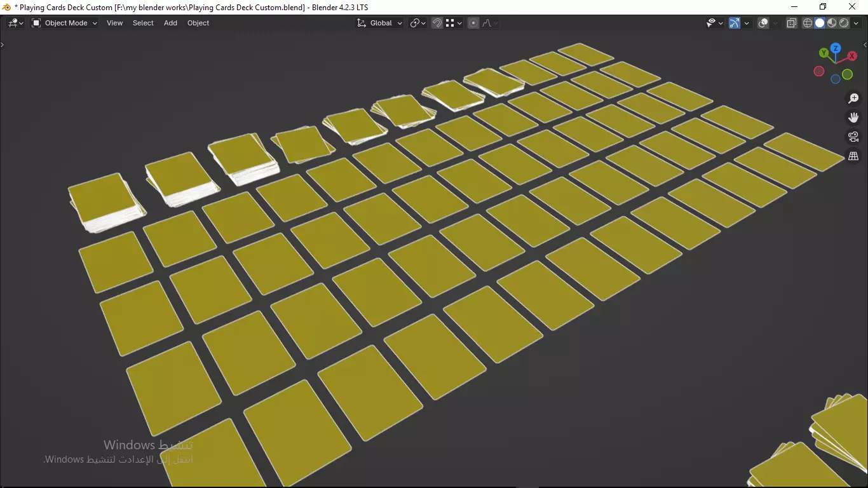Image resolution: width=868 pixels, height=488 pixels.
Task: Click the X axis on navigation gizmo
Action: (x=852, y=57)
